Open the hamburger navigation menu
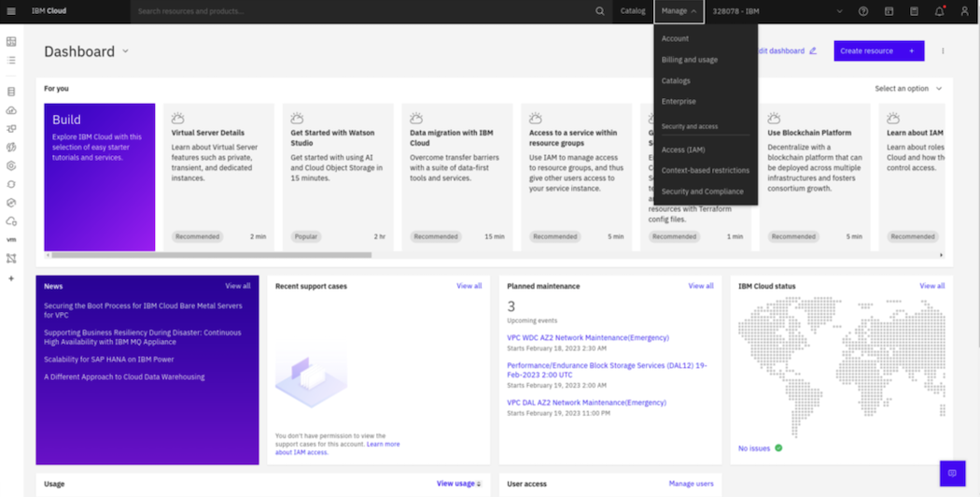Image resolution: width=980 pixels, height=497 pixels. pos(11,11)
